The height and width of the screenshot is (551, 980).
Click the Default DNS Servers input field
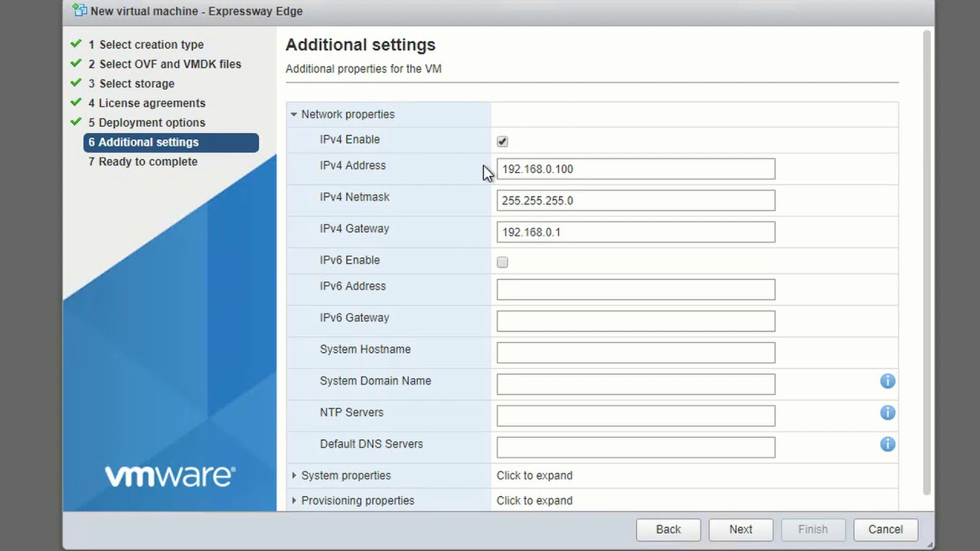point(635,447)
